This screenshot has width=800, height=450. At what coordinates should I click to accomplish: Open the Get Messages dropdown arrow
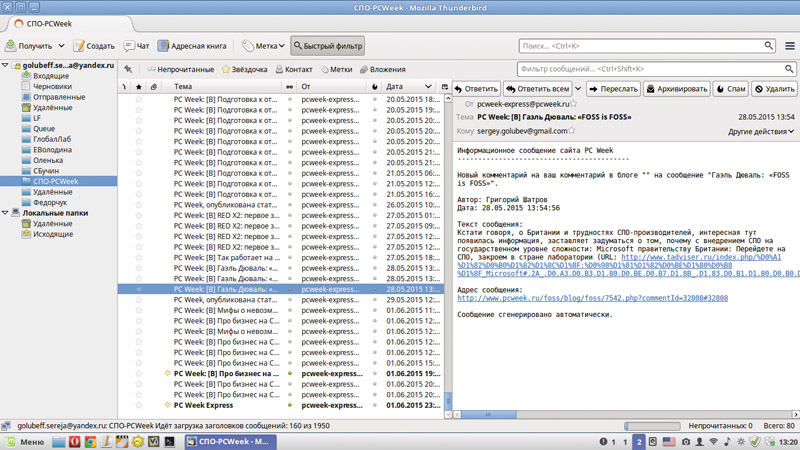(61, 46)
